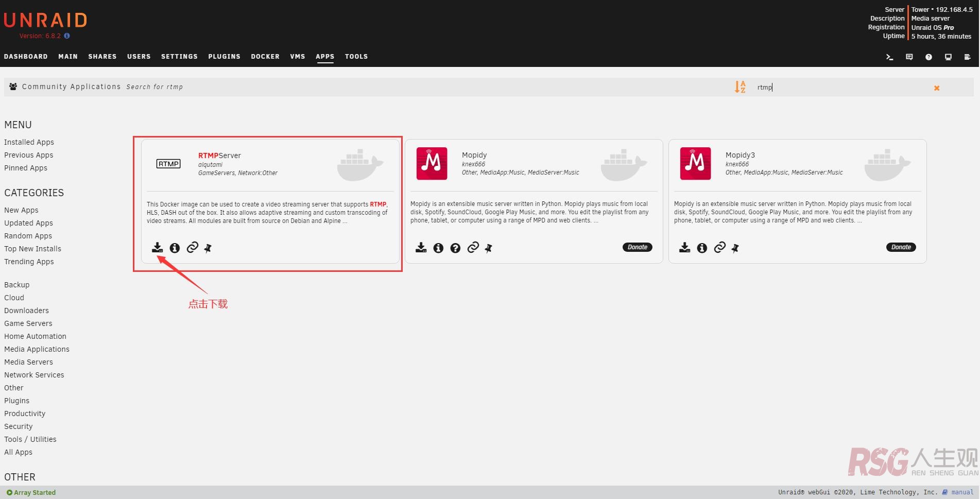Click the RTMP app logo thumbnail
Image resolution: width=980 pixels, height=499 pixels.
[168, 164]
